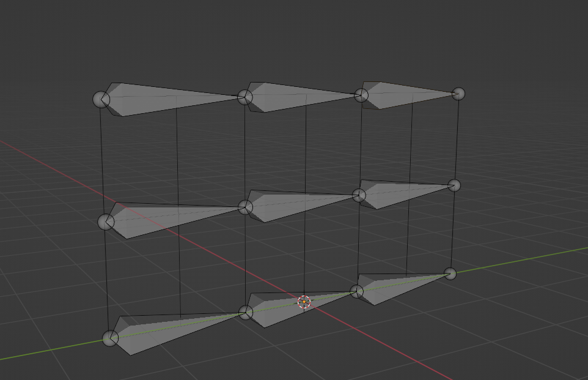Click the root joint sphere of the lower-left bone
Image resolution: width=588 pixels, height=380 pixels.
pos(110,338)
